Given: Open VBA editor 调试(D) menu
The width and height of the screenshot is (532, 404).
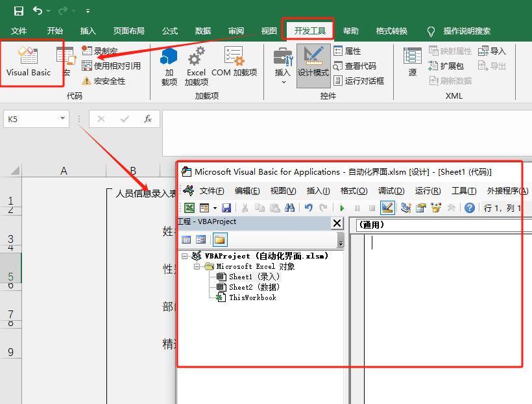Looking at the screenshot, I should pos(391,191).
